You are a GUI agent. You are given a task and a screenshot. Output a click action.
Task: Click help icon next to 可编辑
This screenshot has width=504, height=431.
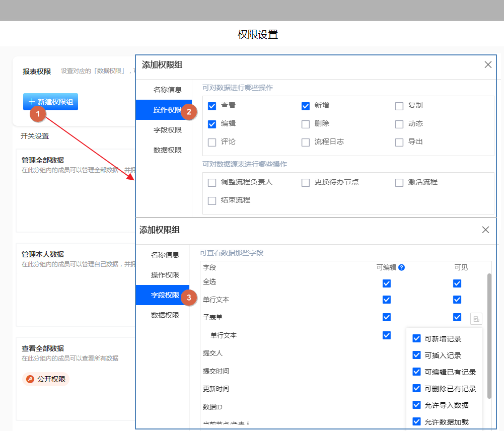pos(401,267)
